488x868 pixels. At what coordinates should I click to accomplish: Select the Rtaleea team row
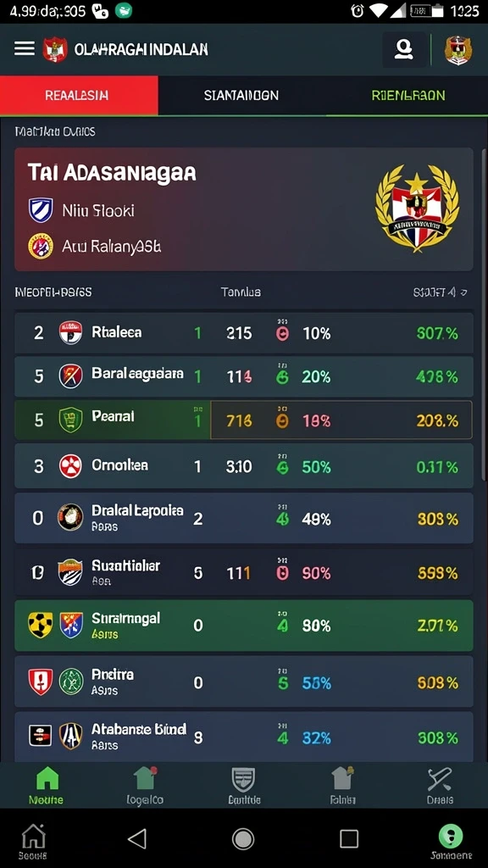pyautogui.click(x=243, y=333)
